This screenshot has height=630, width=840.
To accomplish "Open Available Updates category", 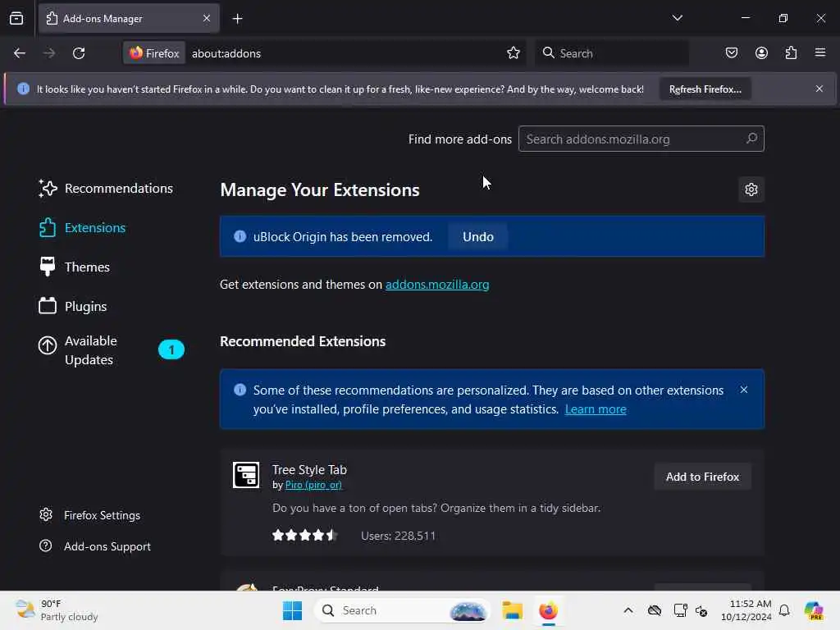I will point(110,350).
